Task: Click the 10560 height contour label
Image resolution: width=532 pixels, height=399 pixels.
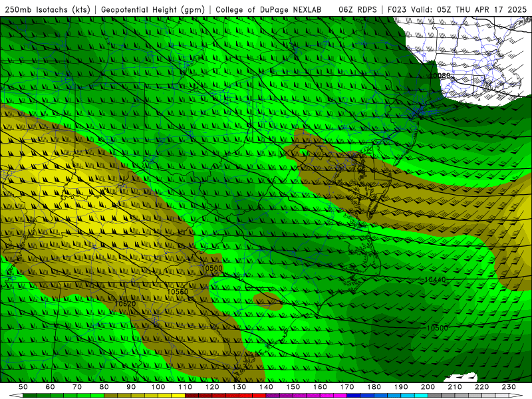Action: click(x=178, y=292)
